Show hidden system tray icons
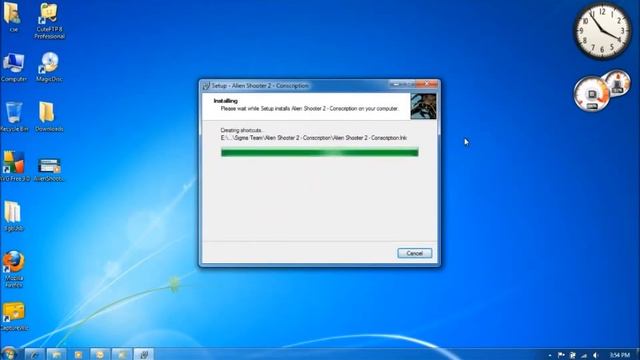The height and width of the screenshot is (360, 640). [x=550, y=355]
